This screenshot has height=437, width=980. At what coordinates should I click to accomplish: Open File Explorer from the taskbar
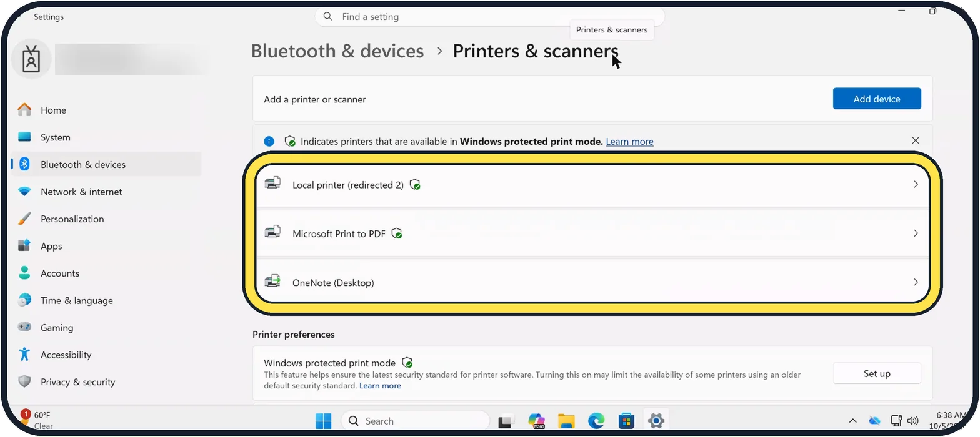[566, 421]
